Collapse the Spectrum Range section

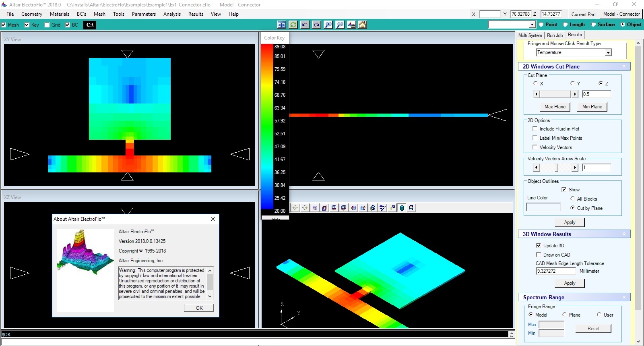[624, 297]
